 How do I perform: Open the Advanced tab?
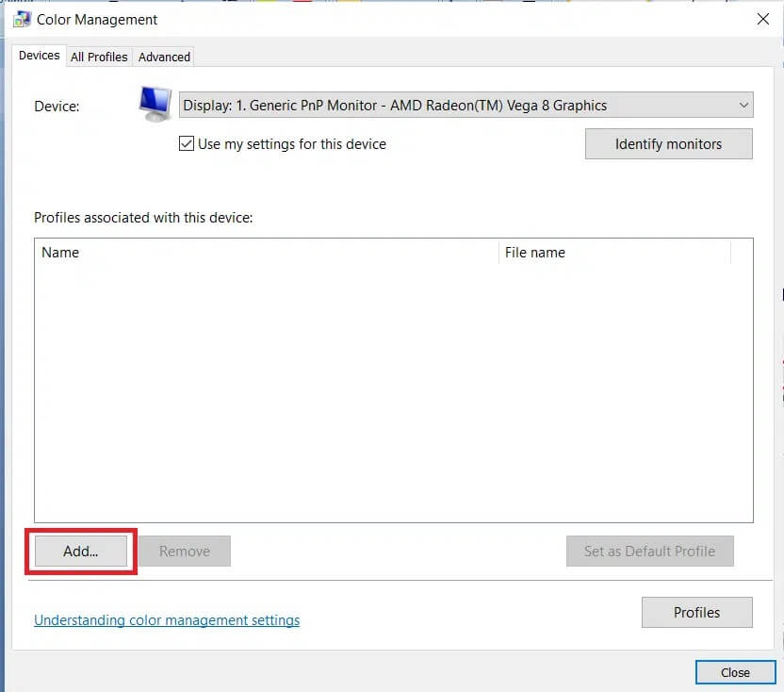(164, 58)
